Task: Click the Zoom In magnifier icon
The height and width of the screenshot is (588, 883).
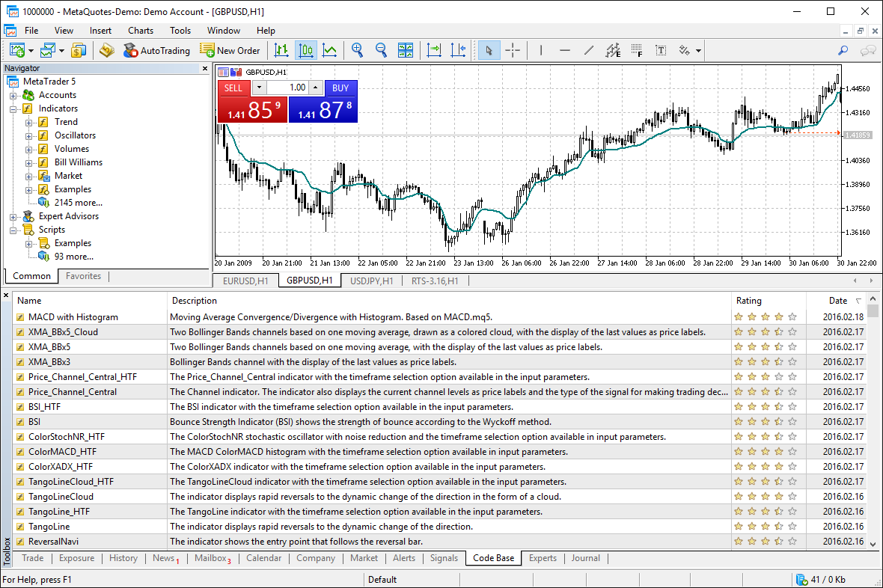Action: pyautogui.click(x=358, y=50)
